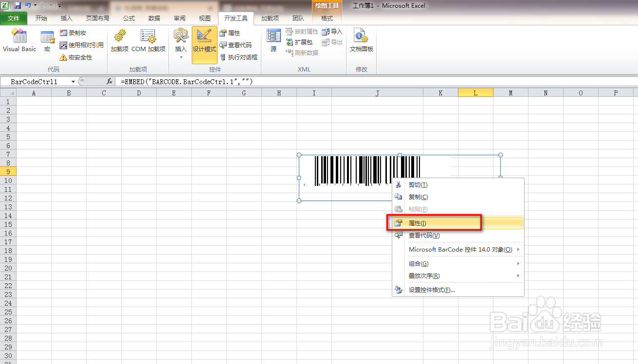Click XML Import (导入)
Viewport: 638px width, 364px height.
click(332, 31)
